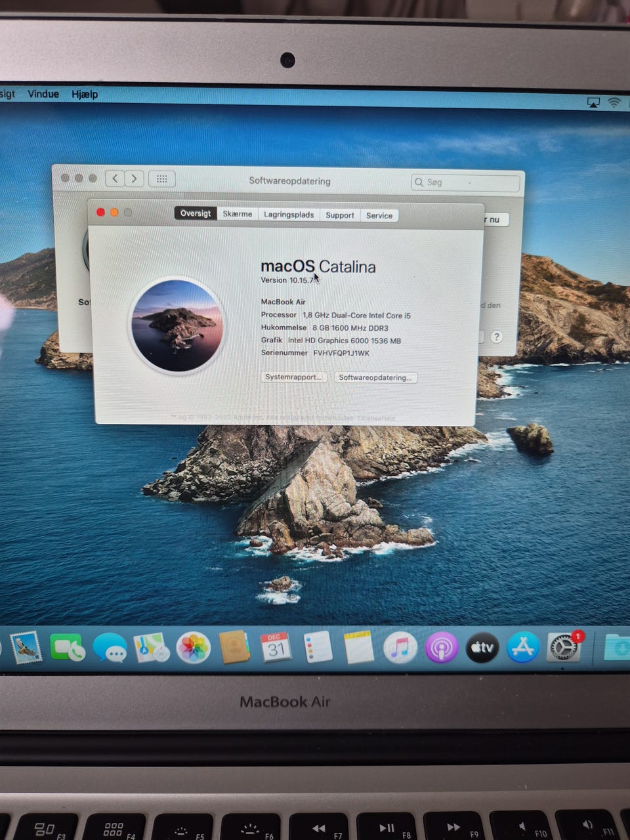This screenshot has width=630, height=840.
Task: Click the macOS Catalina heading
Action: (x=318, y=266)
